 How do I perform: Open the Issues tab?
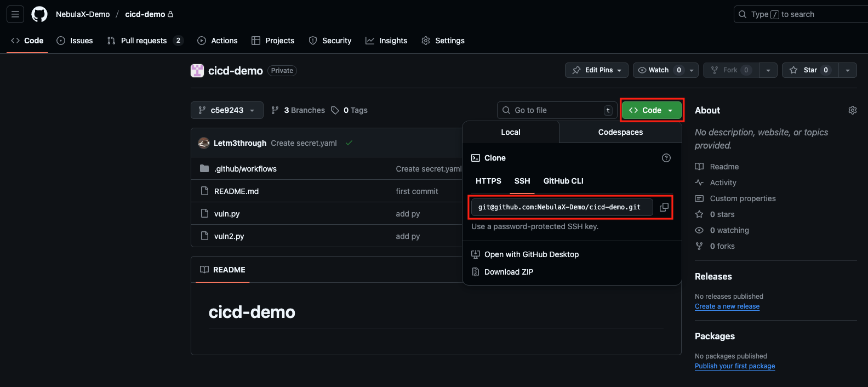click(x=75, y=41)
